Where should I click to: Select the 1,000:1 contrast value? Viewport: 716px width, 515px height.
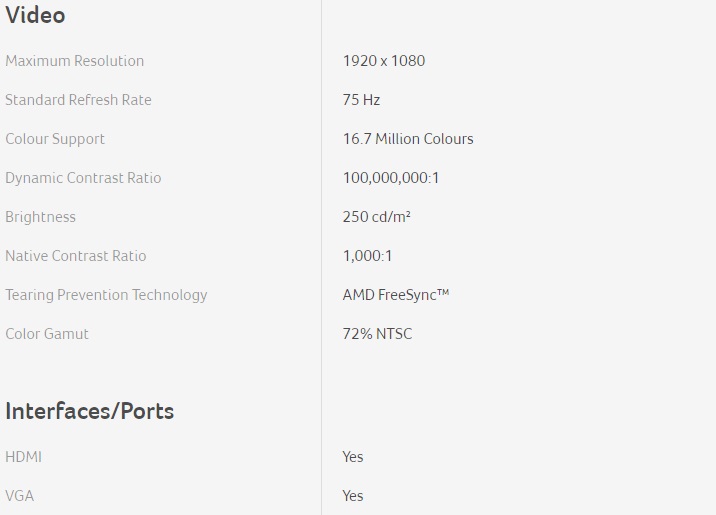click(367, 256)
